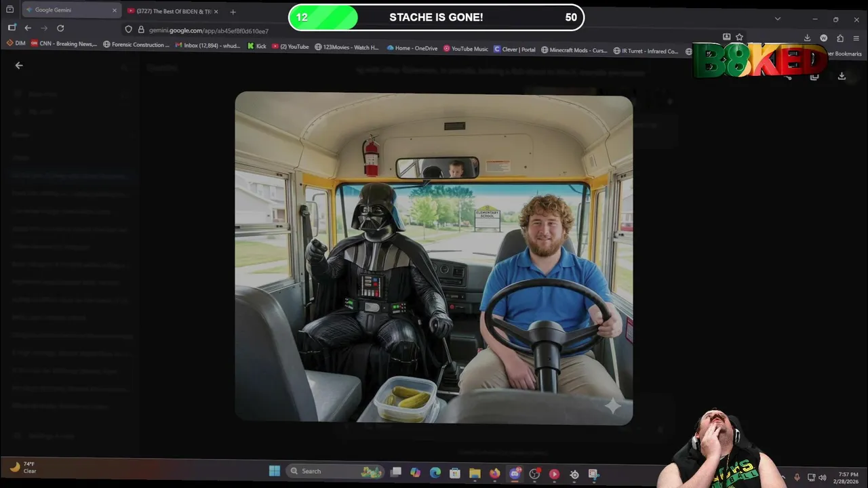The image size is (868, 488).
Task: Open Task View from the taskbar
Action: 396,472
